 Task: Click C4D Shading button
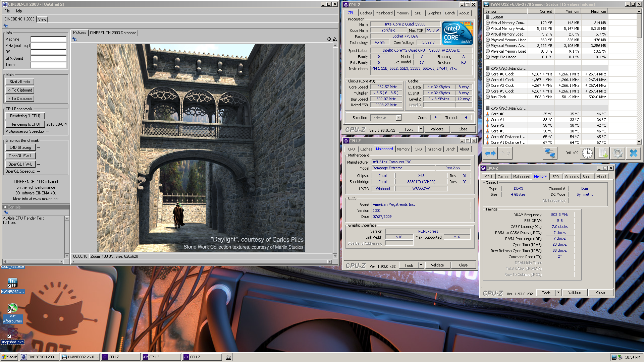coord(20,147)
